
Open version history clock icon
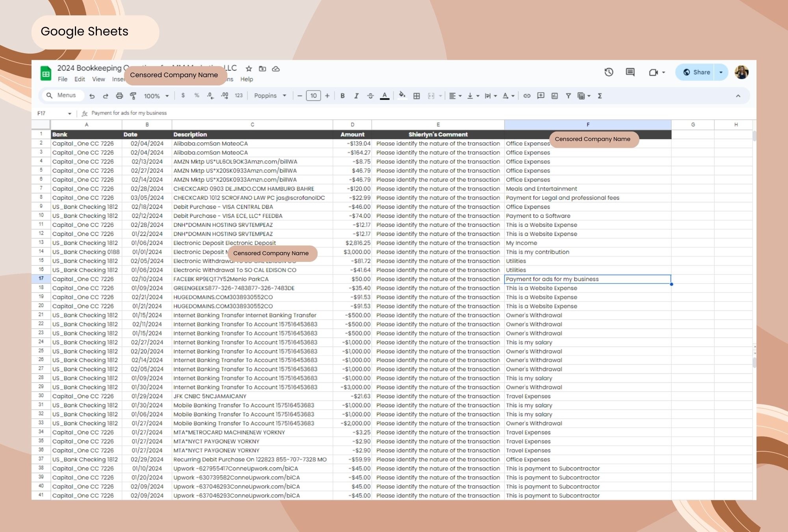609,72
